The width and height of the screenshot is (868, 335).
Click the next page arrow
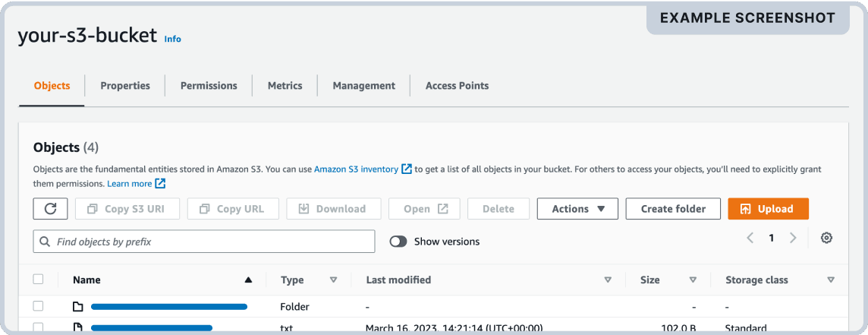pyautogui.click(x=793, y=238)
